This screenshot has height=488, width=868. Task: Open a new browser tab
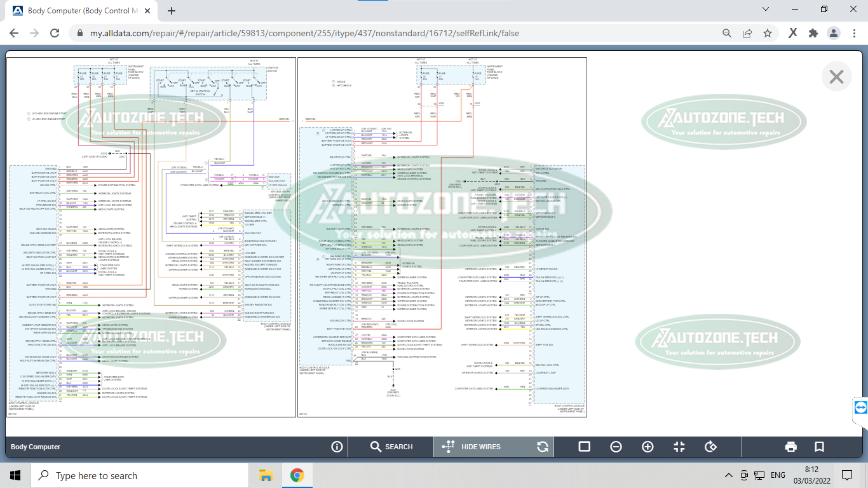[x=171, y=11]
